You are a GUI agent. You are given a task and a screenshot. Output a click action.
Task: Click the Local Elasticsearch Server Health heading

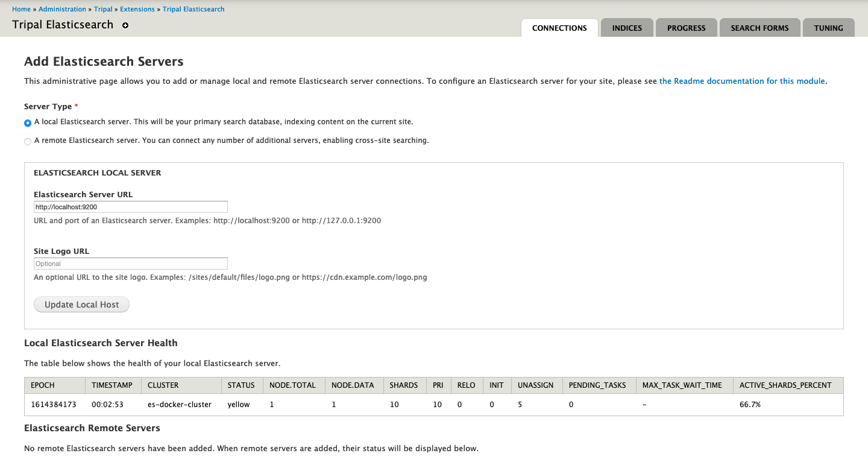pyautogui.click(x=101, y=343)
